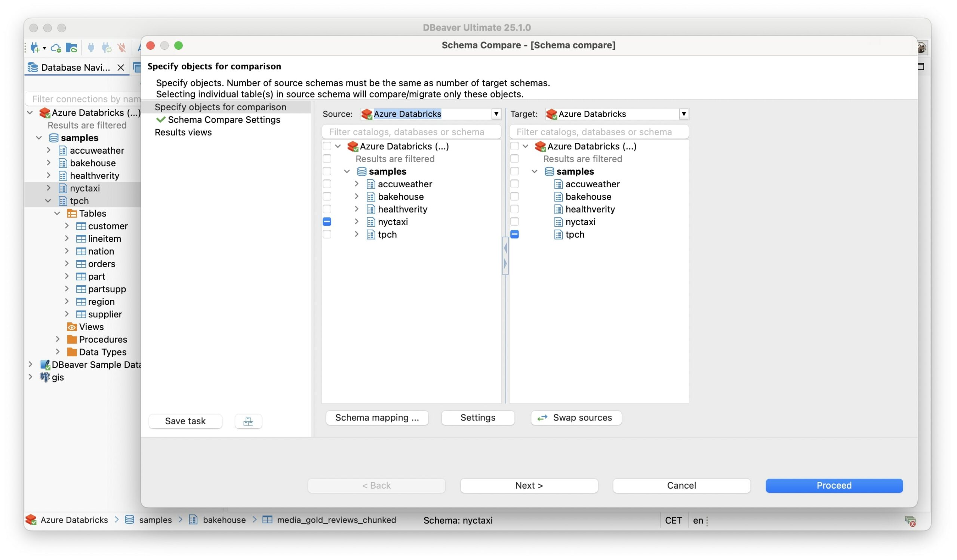
Task: Click the Connect plug toolbar icon
Action: tap(91, 48)
